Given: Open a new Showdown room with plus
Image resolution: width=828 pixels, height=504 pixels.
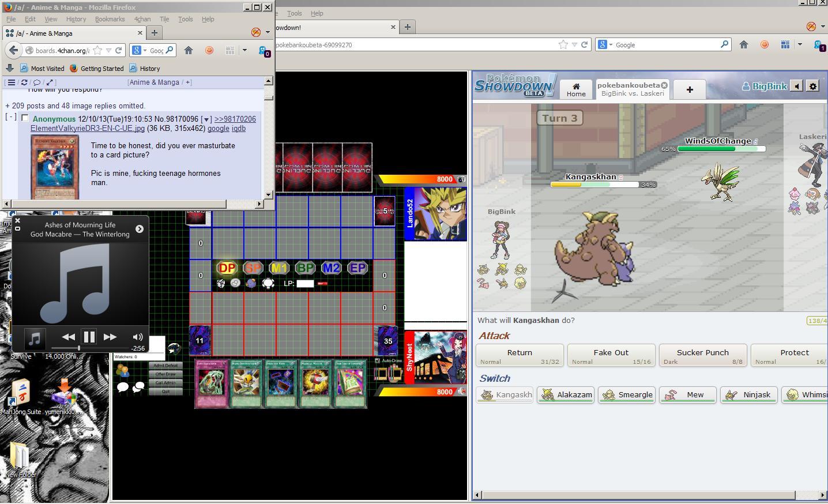Looking at the screenshot, I should coord(690,89).
